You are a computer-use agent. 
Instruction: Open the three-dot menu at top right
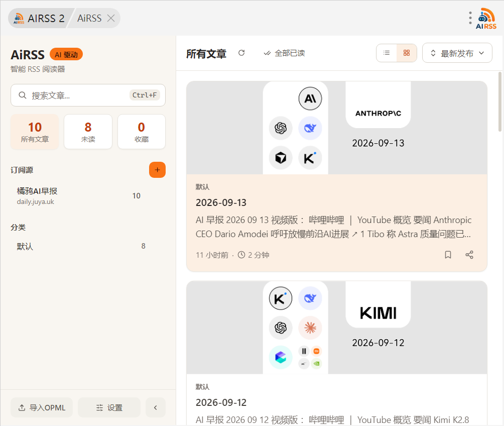(470, 18)
